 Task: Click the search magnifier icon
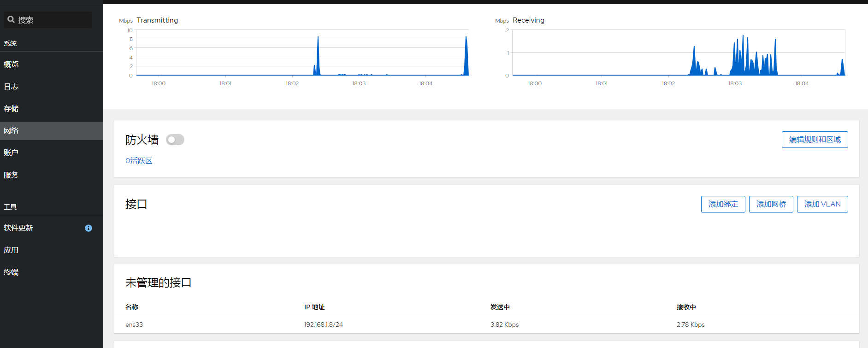[x=11, y=19]
